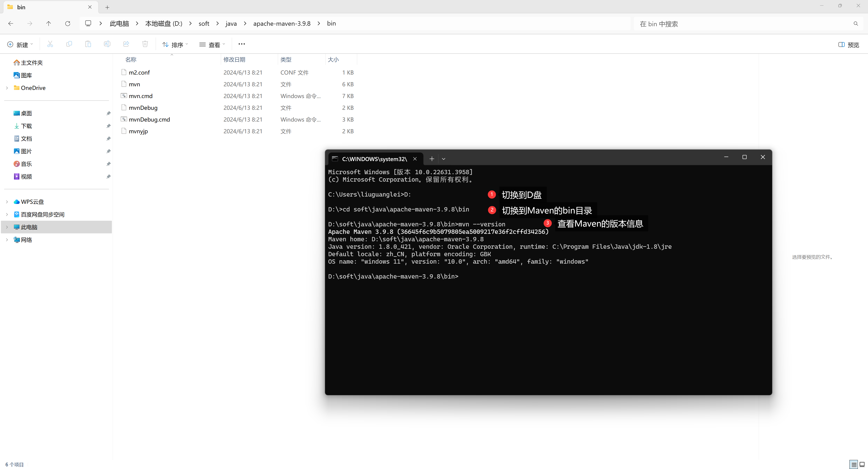
Task: Click the Cut scissors icon in toolbar
Action: (50, 44)
